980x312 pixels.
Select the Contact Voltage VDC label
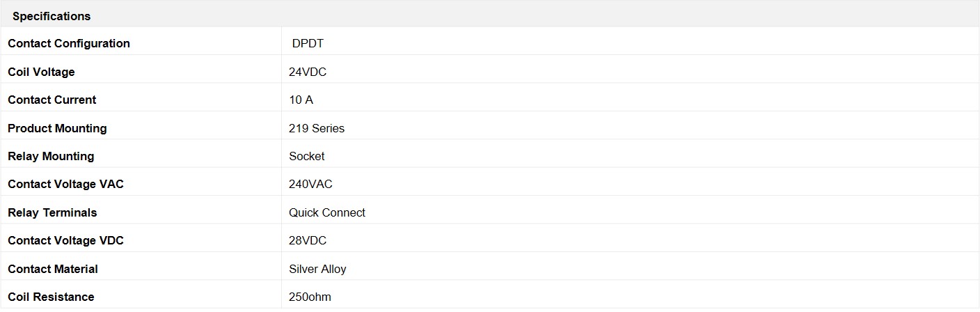click(65, 240)
